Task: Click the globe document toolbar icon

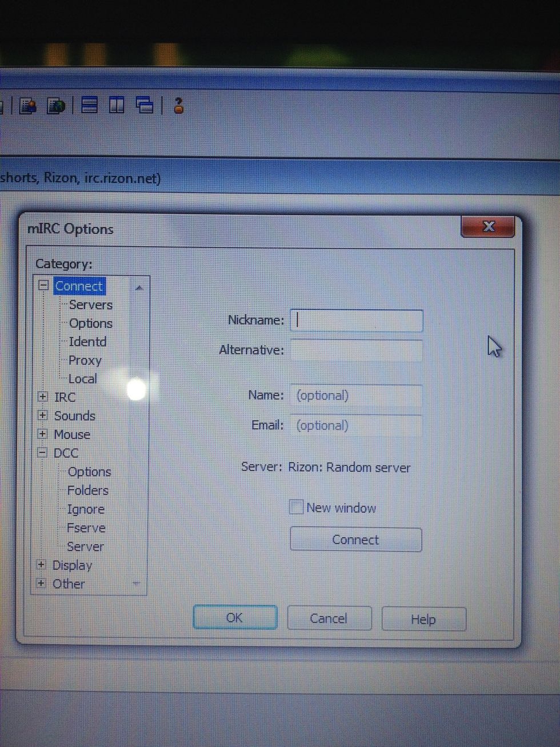Action: coord(57,106)
